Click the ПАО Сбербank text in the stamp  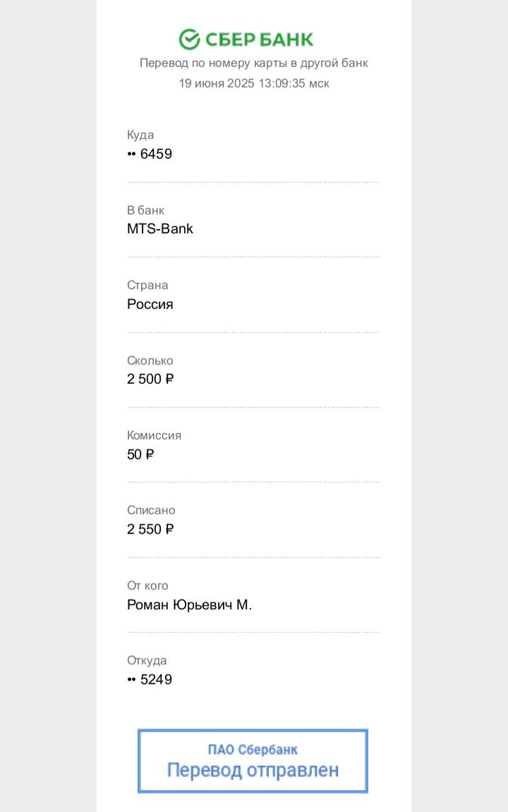click(x=253, y=749)
